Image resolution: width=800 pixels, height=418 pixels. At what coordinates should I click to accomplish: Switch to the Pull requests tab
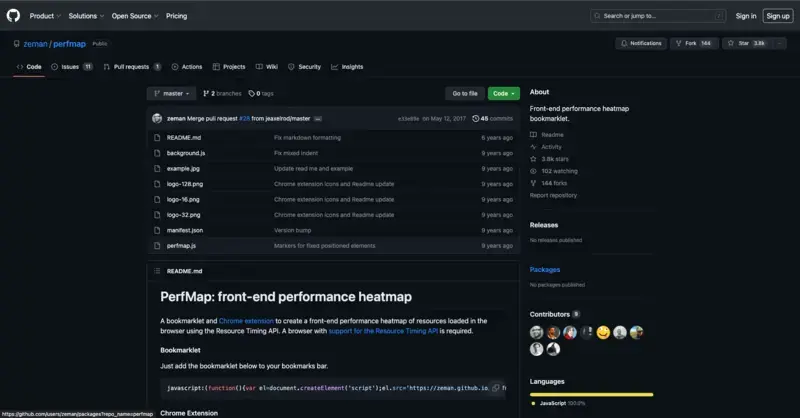(132, 67)
